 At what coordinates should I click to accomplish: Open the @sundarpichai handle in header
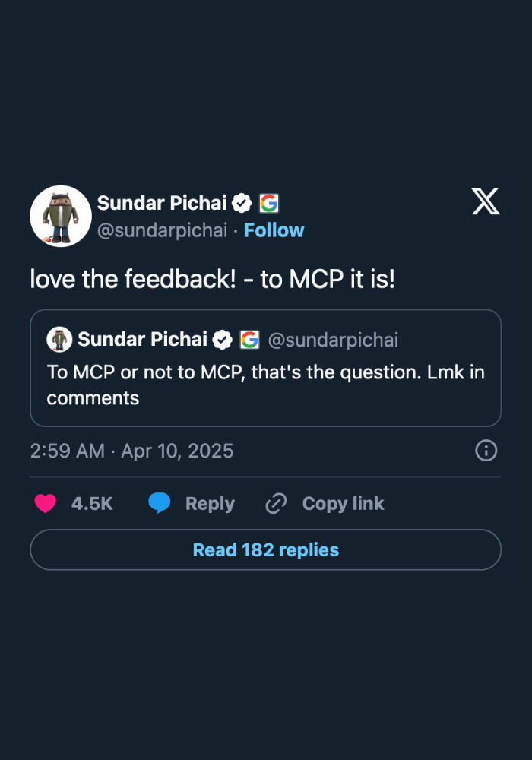(x=163, y=230)
